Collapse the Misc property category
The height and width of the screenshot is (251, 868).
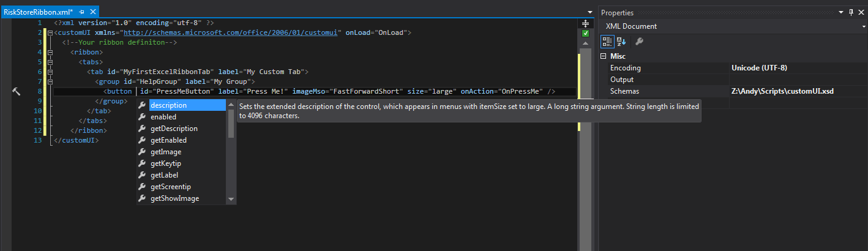603,56
